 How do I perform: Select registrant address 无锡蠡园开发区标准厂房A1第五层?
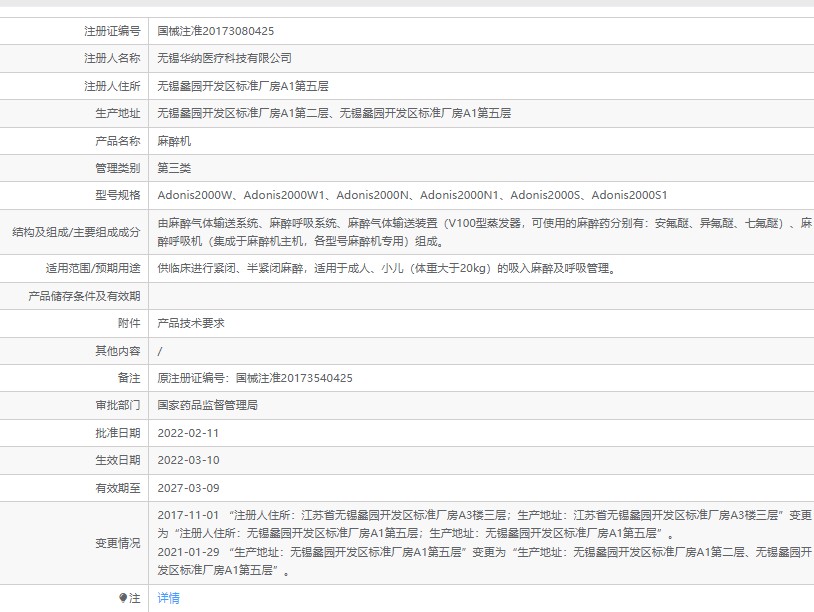pyautogui.click(x=243, y=86)
